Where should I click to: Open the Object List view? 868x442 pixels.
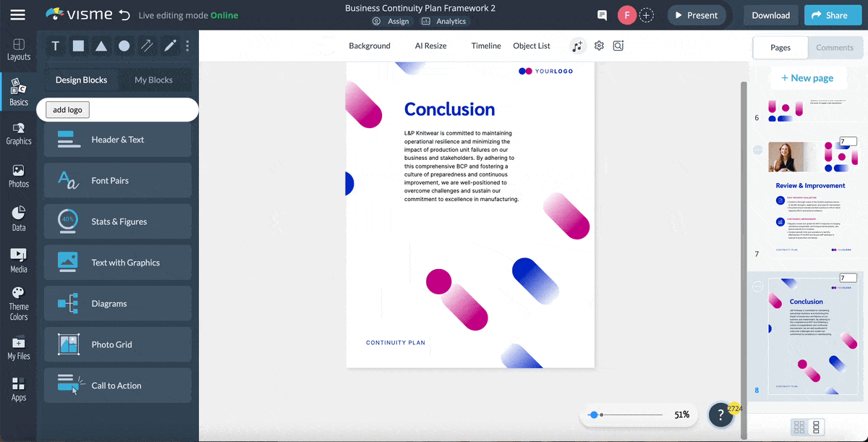(x=531, y=46)
